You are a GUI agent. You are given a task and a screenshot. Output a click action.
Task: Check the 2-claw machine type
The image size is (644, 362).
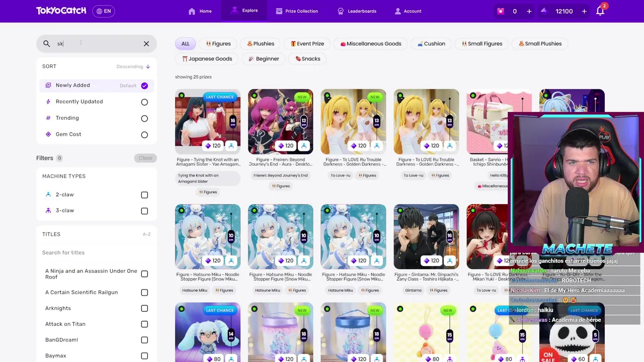144,195
